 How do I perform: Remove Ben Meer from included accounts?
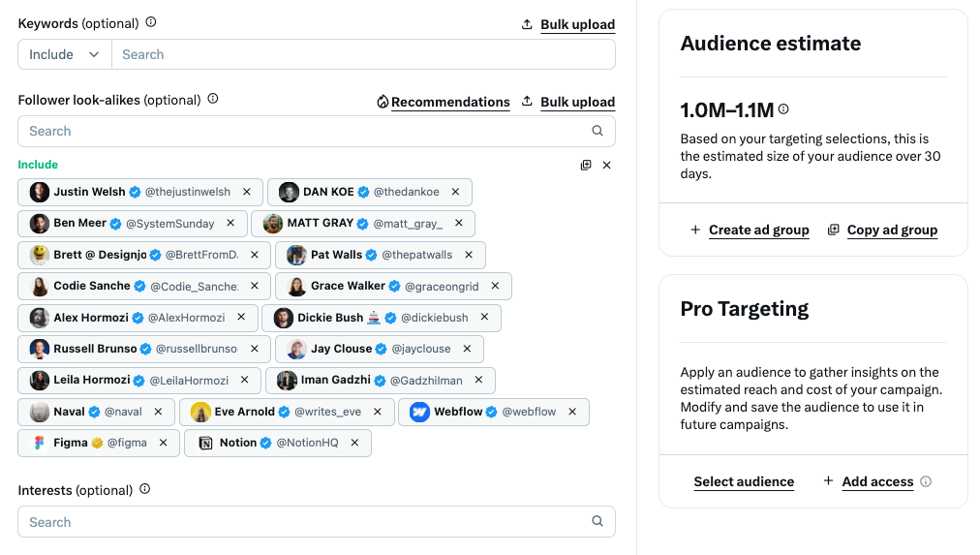[230, 223]
